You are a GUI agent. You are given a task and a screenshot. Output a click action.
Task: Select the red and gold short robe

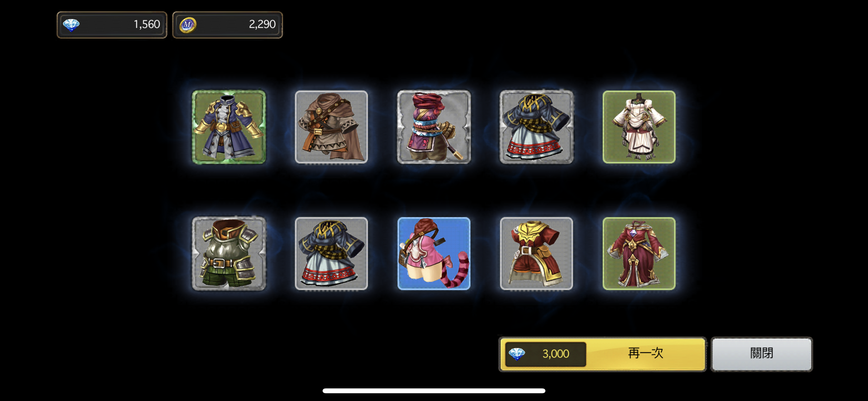(x=536, y=253)
